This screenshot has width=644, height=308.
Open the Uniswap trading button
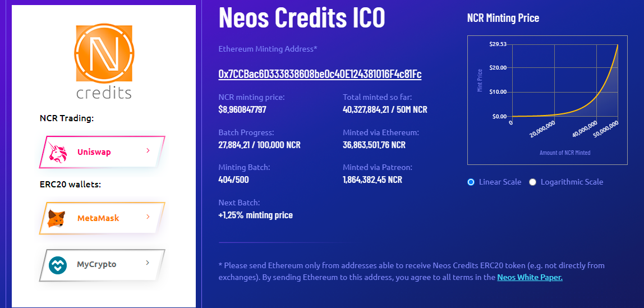(102, 152)
